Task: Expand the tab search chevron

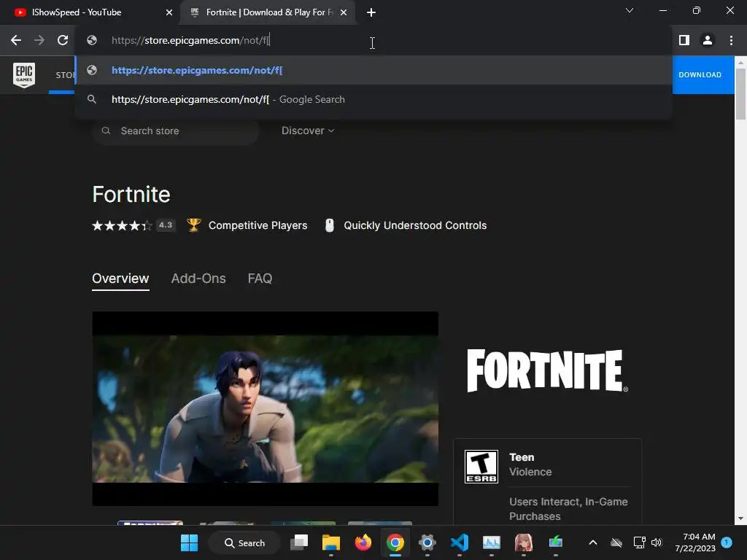Action: pyautogui.click(x=630, y=10)
